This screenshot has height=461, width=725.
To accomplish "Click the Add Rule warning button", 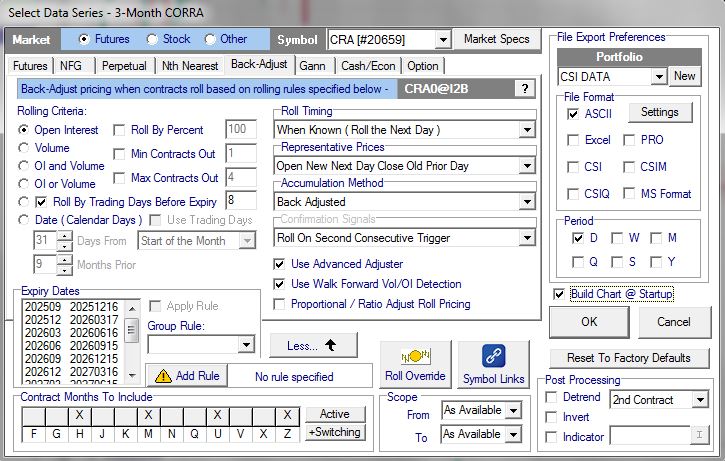I will coord(187,376).
